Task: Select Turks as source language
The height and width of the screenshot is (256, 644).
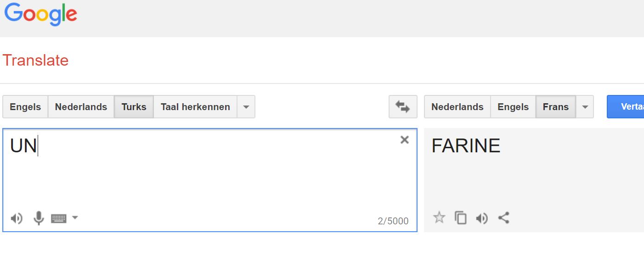Action: point(134,107)
